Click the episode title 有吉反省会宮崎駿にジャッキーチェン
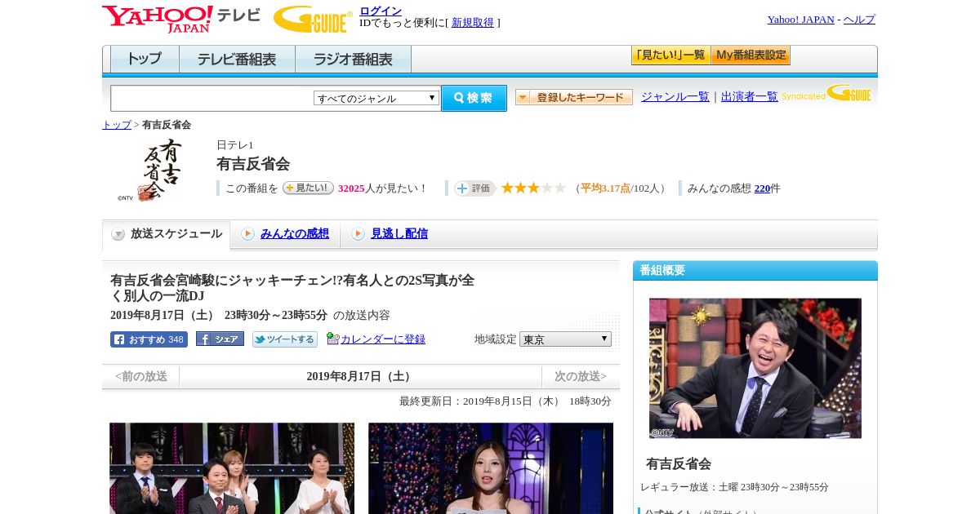Image resolution: width=980 pixels, height=514 pixels. tap(292, 288)
